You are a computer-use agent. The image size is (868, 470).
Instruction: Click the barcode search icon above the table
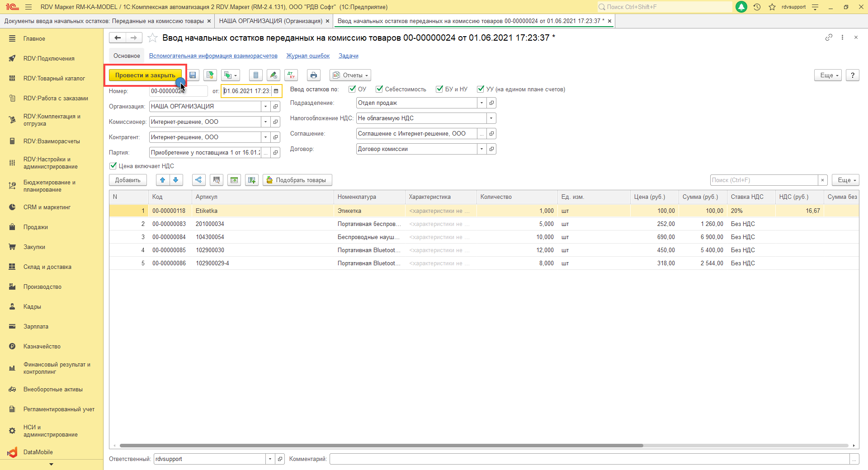pyautogui.click(x=217, y=180)
